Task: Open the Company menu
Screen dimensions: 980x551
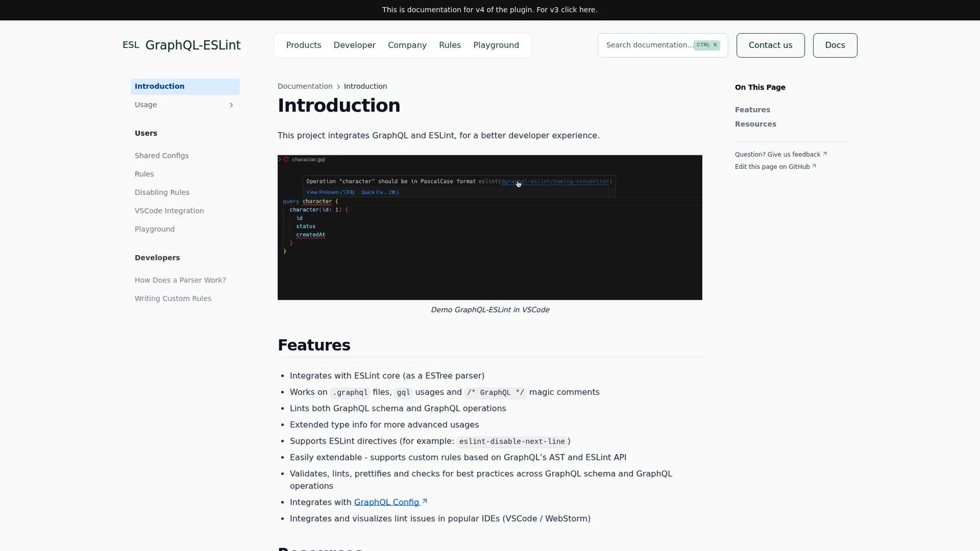Action: pyautogui.click(x=407, y=45)
